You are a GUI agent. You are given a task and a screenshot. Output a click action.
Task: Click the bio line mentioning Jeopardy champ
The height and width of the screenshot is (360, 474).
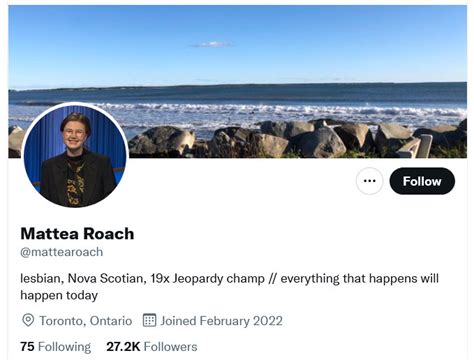(229, 279)
